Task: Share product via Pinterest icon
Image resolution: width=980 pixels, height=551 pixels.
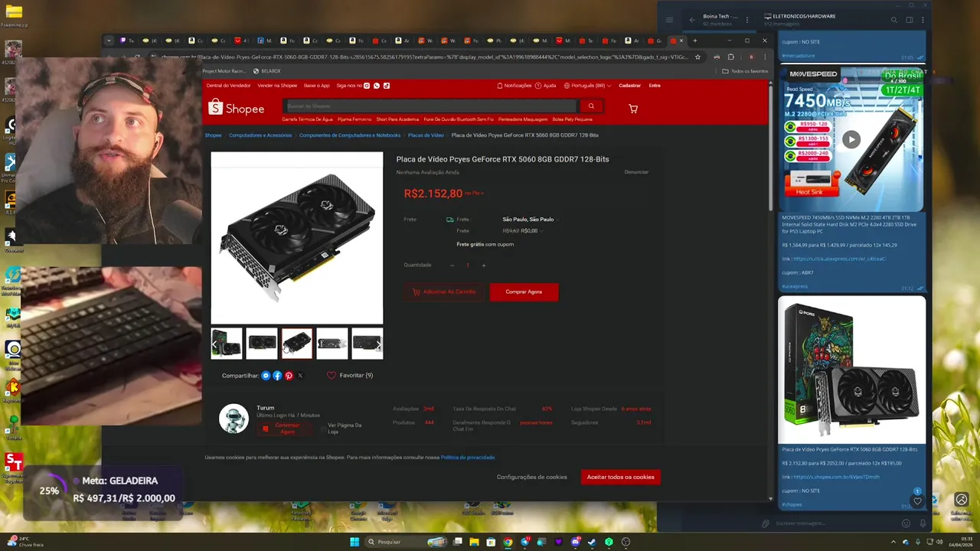Action: tap(289, 376)
